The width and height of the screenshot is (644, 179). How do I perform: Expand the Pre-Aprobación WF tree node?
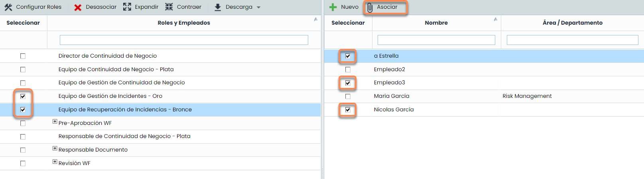pos(55,122)
